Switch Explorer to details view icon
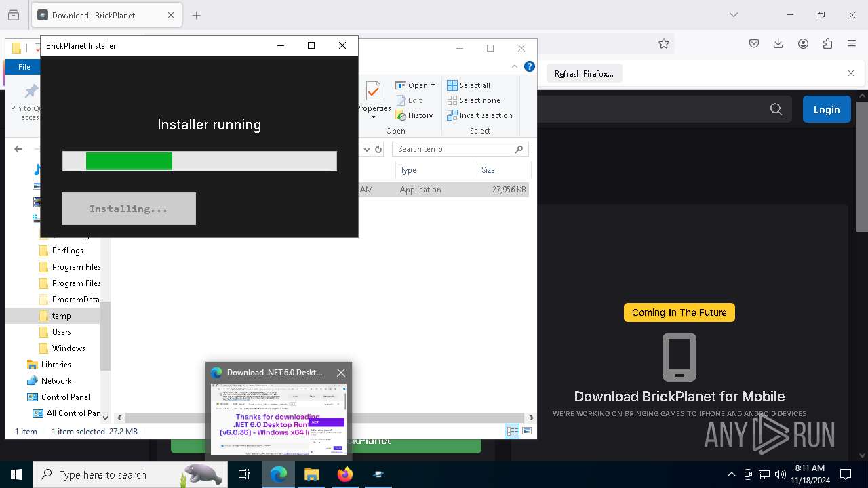 (x=512, y=431)
